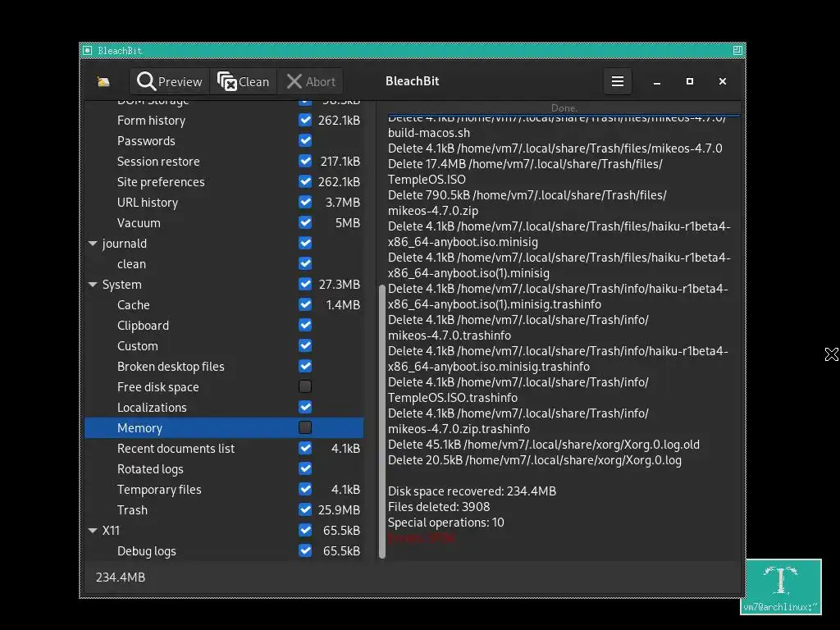The height and width of the screenshot is (630, 840).
Task: Select the Debug logs row
Action: [224, 550]
